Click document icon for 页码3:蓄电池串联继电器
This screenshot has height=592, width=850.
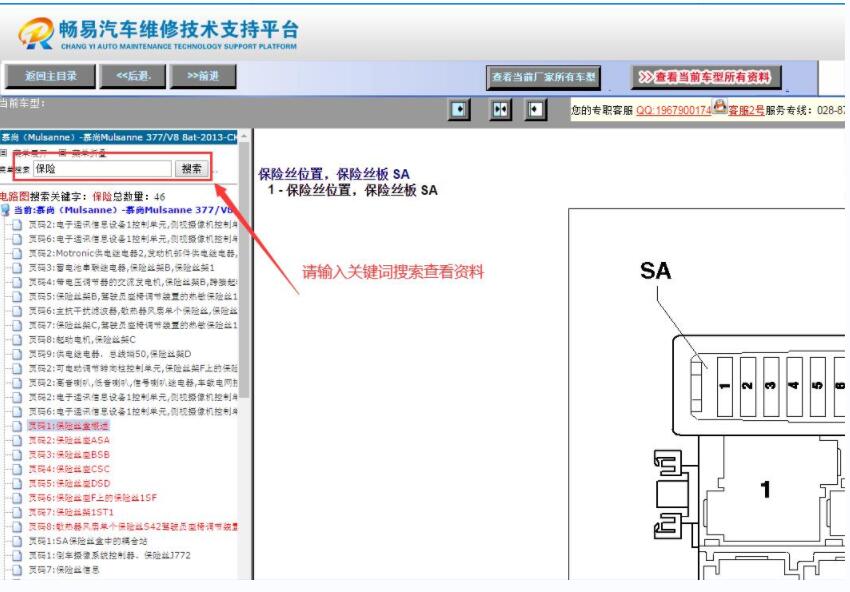17,268
